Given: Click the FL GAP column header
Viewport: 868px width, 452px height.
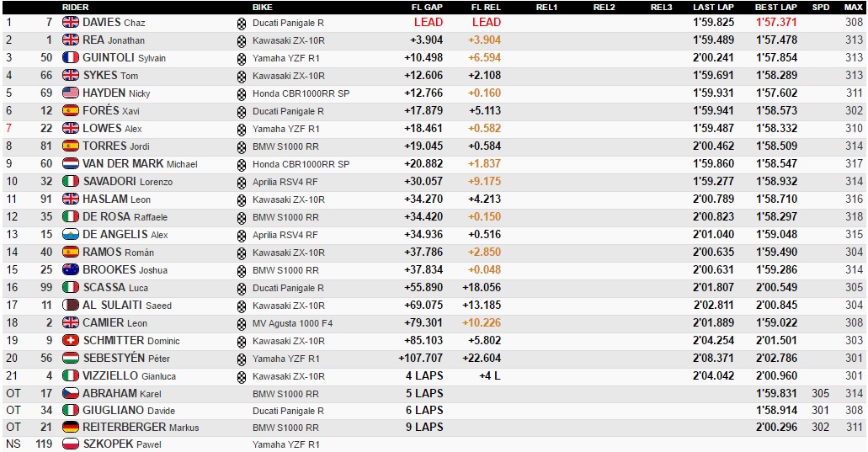Looking at the screenshot, I should 425,7.
